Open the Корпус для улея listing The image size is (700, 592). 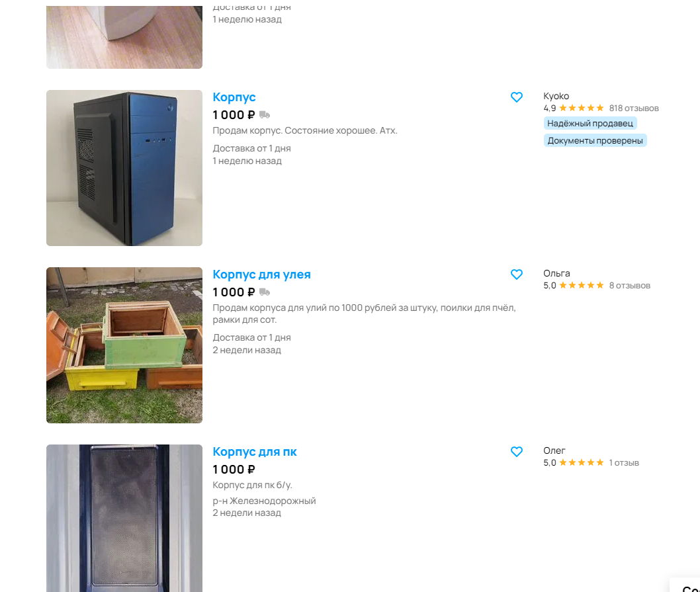[x=261, y=274]
